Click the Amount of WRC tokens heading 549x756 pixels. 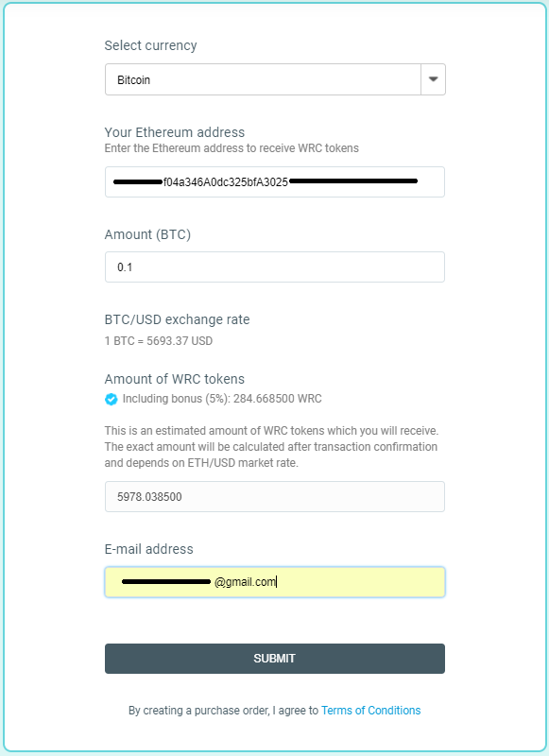pos(175,379)
